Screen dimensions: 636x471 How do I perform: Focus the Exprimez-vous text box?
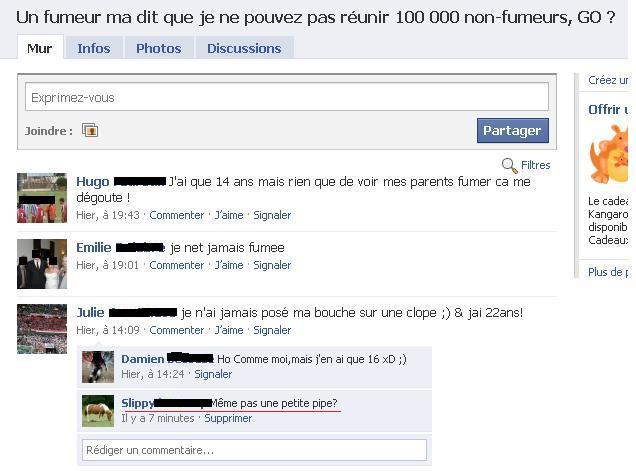[x=287, y=97]
